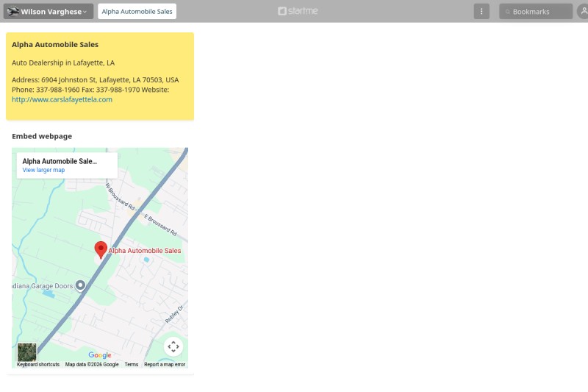Open Keyboard shortcuts on the map

point(38,364)
